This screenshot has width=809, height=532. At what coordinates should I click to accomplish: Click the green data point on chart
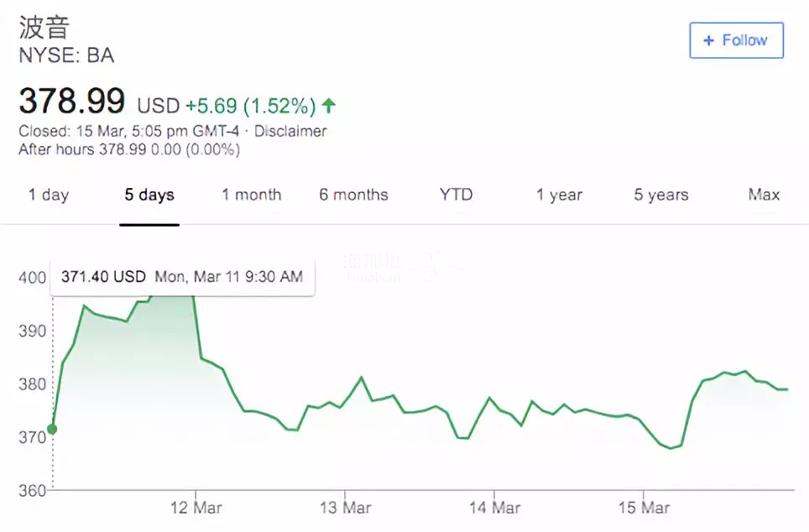pos(52,430)
